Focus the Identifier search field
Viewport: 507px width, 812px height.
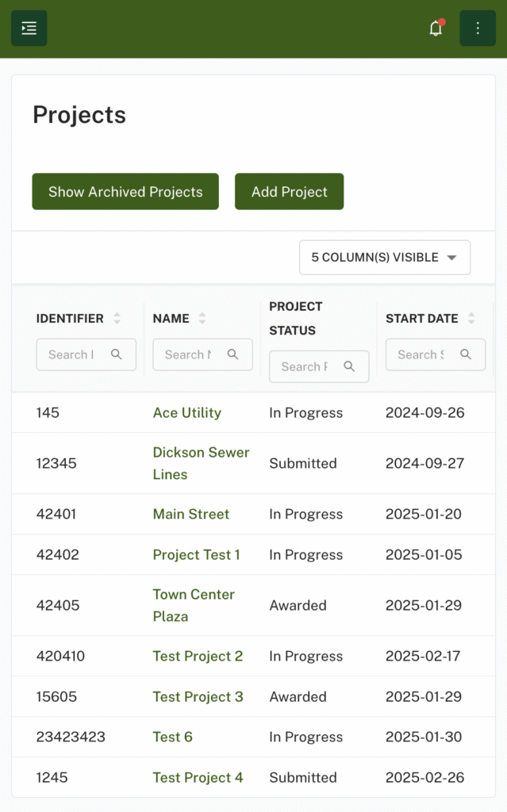coord(86,354)
